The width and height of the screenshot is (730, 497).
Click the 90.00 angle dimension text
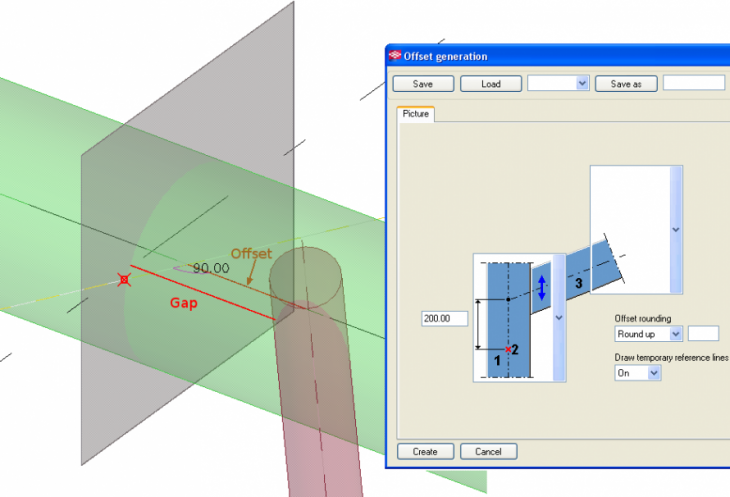tap(211, 268)
